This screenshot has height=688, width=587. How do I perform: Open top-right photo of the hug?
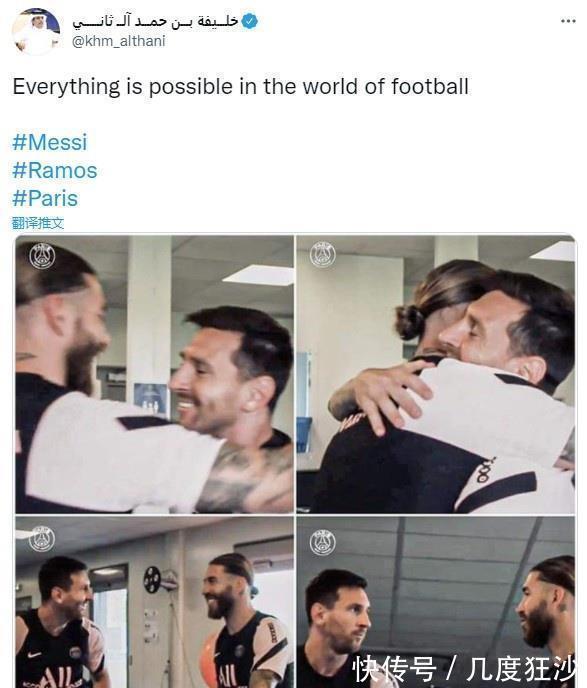tap(435, 374)
